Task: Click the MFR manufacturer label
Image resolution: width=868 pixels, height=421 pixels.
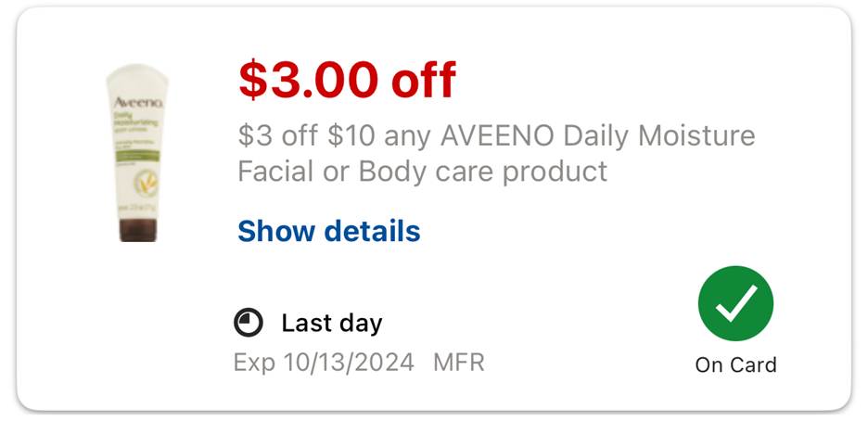Action: pyautogui.click(x=459, y=363)
